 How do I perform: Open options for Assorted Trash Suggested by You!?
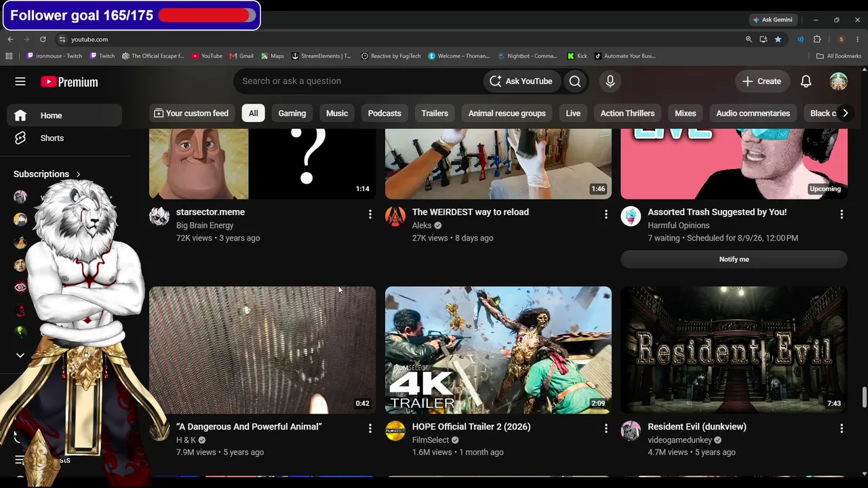pos(842,214)
